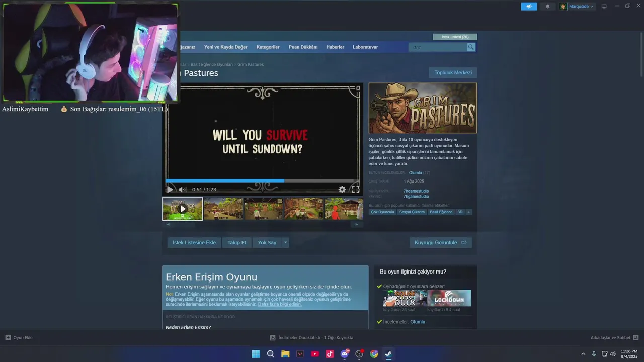Click the 7hgamestudio publisher link
Screen dimensions: 644x362
coord(416,197)
